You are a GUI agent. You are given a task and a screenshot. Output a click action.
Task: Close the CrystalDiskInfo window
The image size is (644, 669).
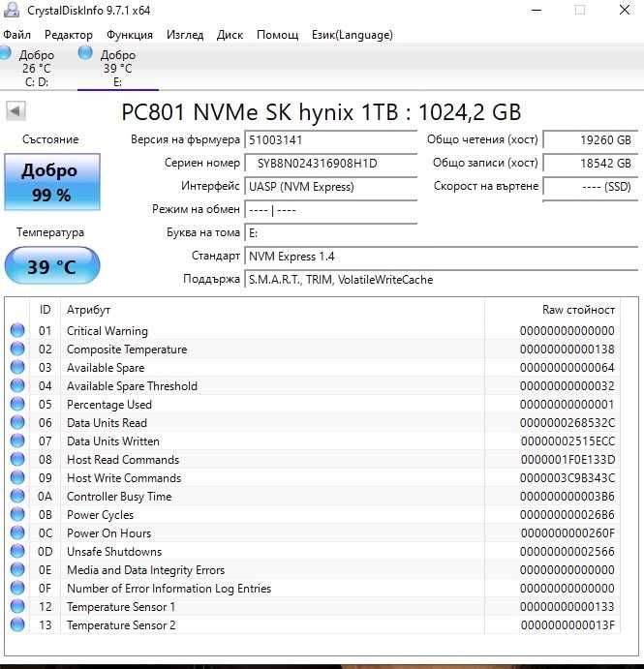tap(625, 10)
